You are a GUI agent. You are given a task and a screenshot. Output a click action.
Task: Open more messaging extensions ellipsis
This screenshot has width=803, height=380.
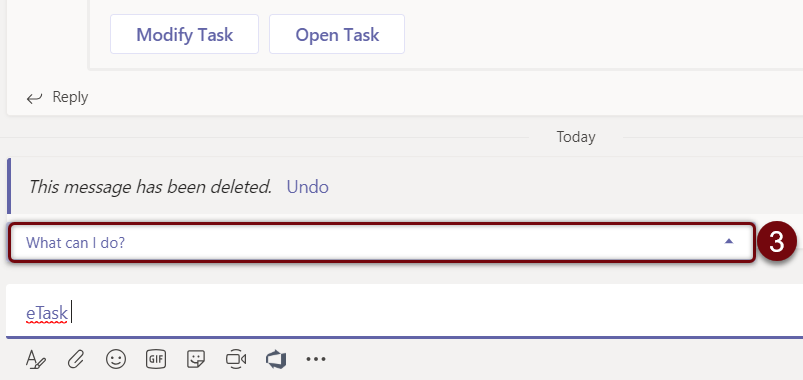[316, 359]
